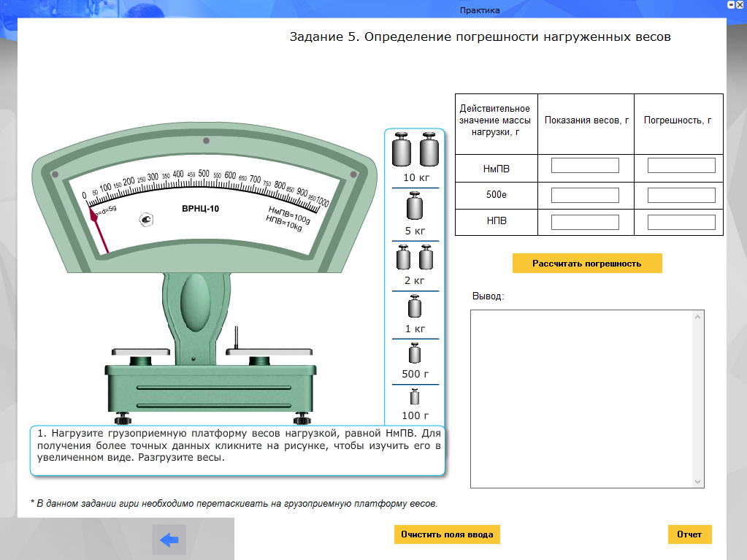Open the Отчет report button

(689, 534)
